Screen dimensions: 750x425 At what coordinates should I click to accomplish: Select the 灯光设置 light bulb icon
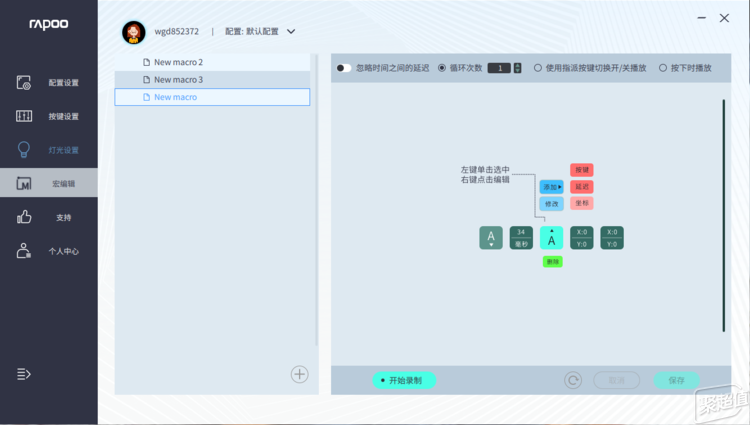[23, 150]
